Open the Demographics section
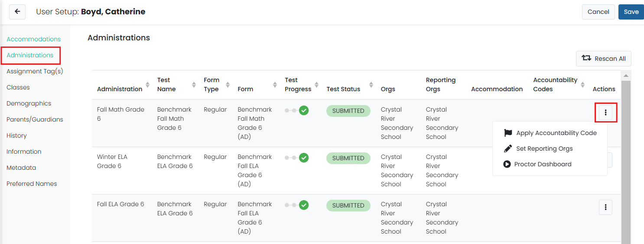The image size is (644, 244). [29, 103]
